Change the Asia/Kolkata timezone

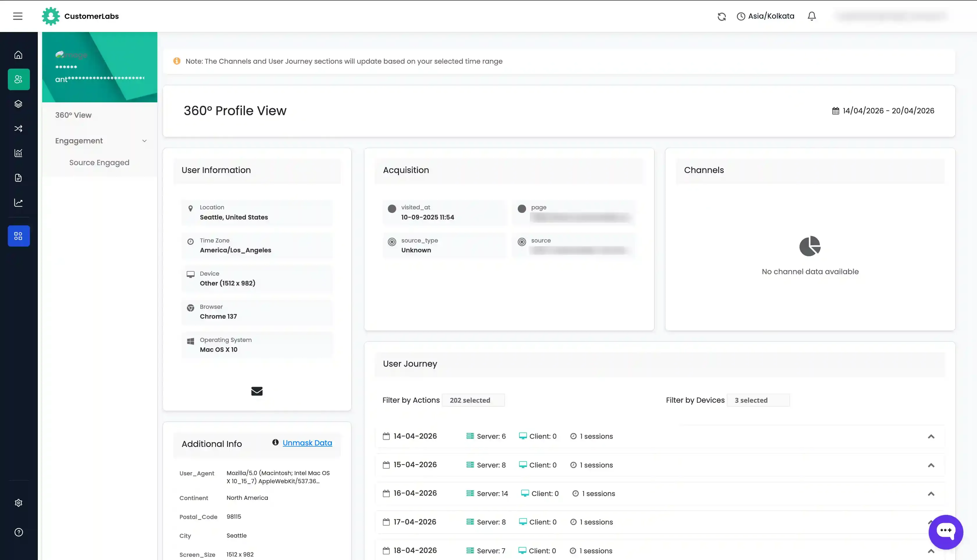pos(765,16)
